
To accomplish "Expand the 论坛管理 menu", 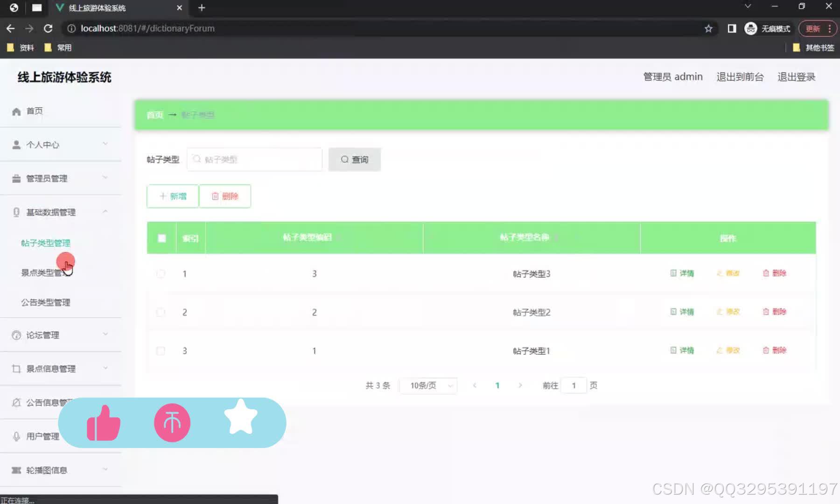I will click(61, 335).
